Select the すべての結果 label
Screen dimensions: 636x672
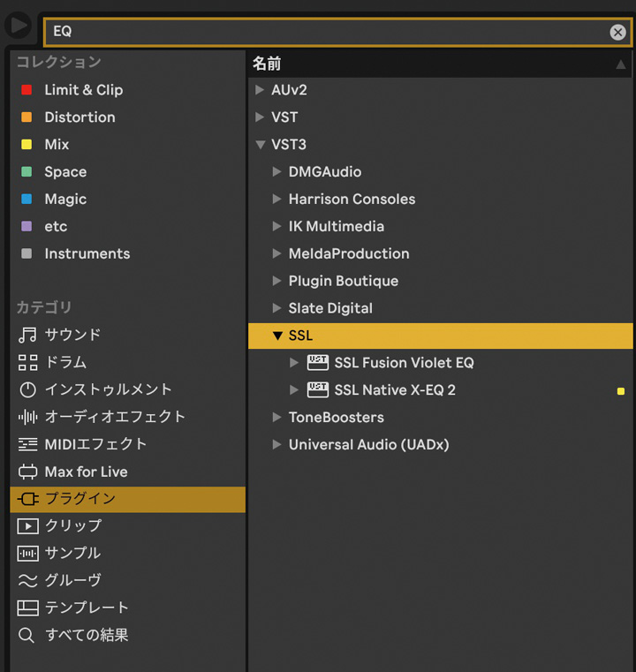click(x=87, y=635)
